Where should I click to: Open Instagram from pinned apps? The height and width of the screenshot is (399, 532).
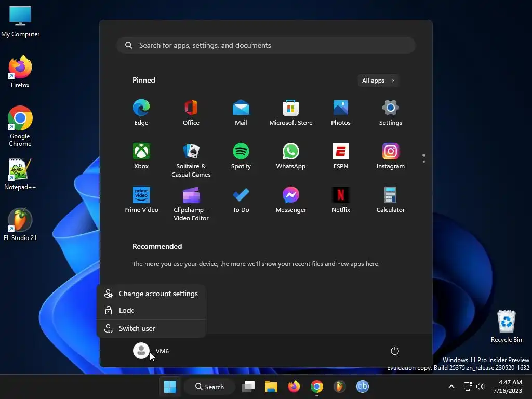pyautogui.click(x=391, y=156)
